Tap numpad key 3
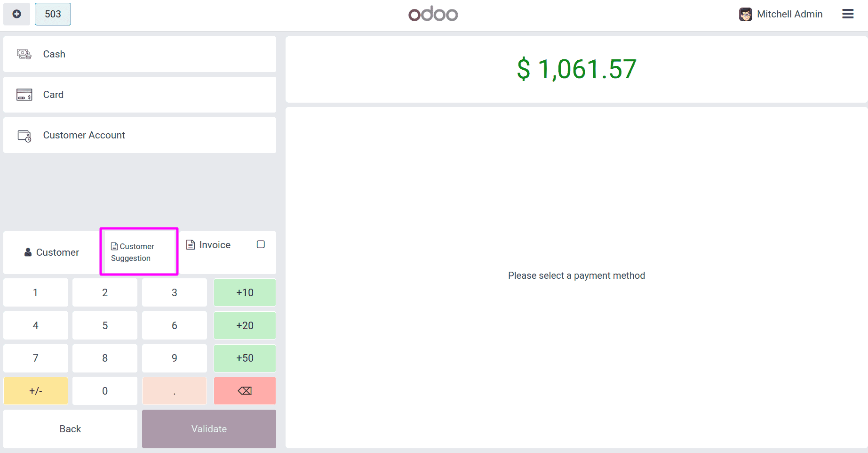 tap(175, 292)
